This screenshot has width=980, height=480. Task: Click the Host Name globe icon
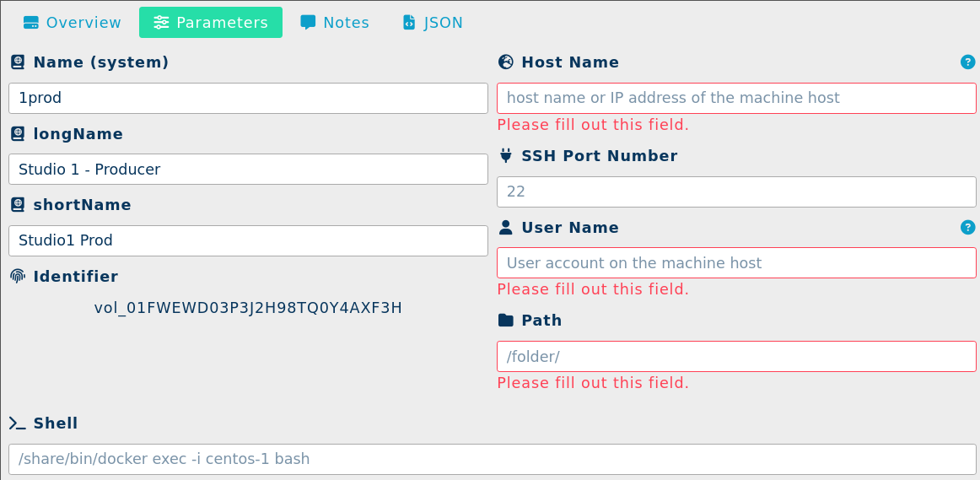pos(506,62)
